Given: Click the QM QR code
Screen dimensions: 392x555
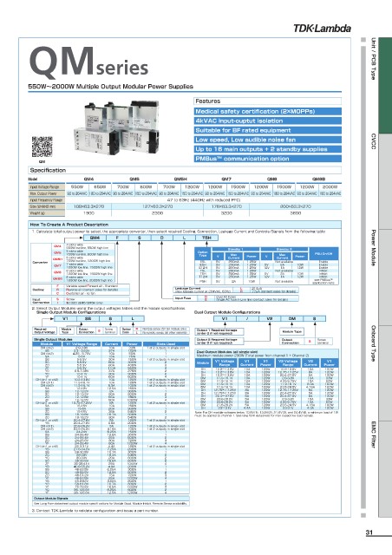Looking at the screenshot, I should 42,147.
